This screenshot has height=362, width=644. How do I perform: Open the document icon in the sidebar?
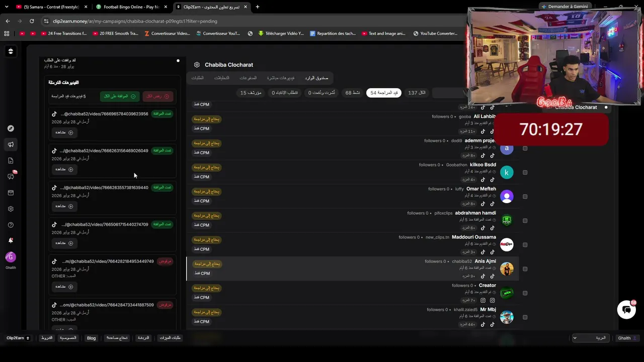11,160
